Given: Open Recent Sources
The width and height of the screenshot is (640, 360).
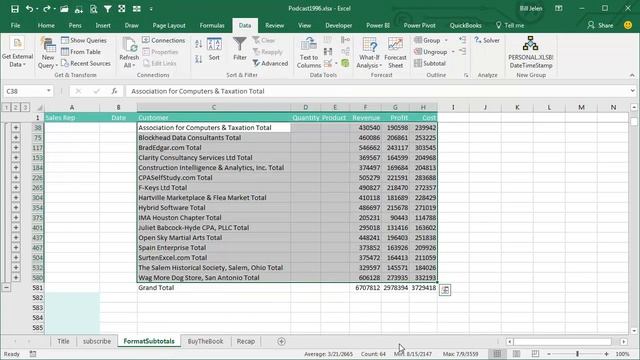Looking at the screenshot, I should 86,63.
